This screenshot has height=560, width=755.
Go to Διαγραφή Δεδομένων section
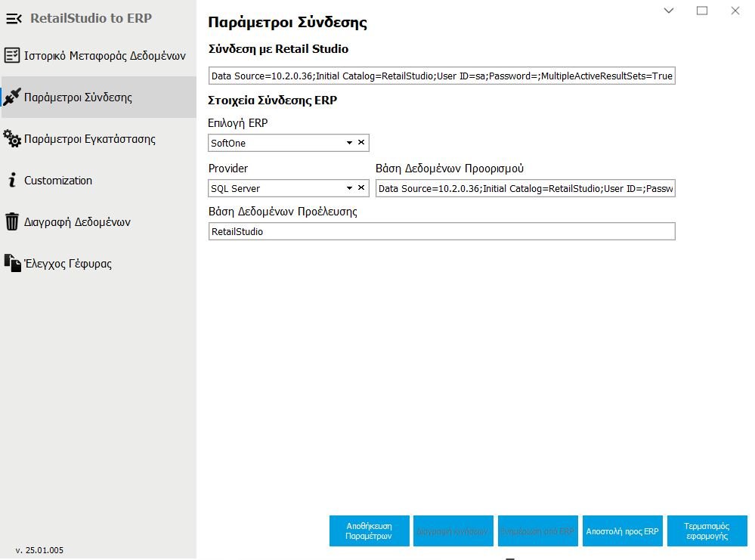(x=77, y=222)
